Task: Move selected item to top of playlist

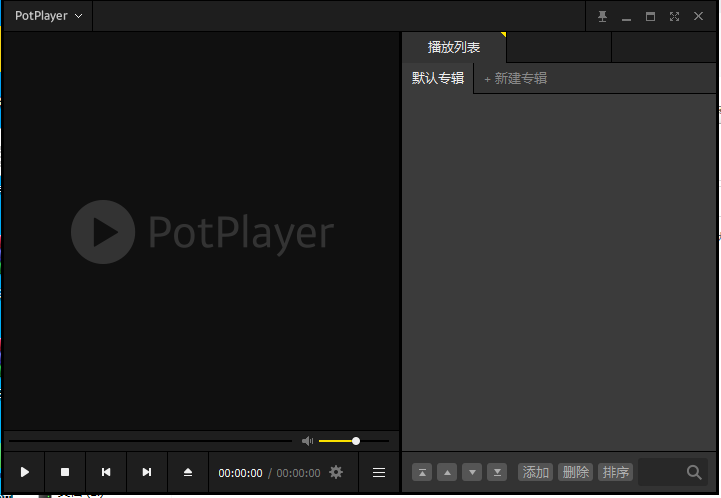Action: click(x=422, y=472)
